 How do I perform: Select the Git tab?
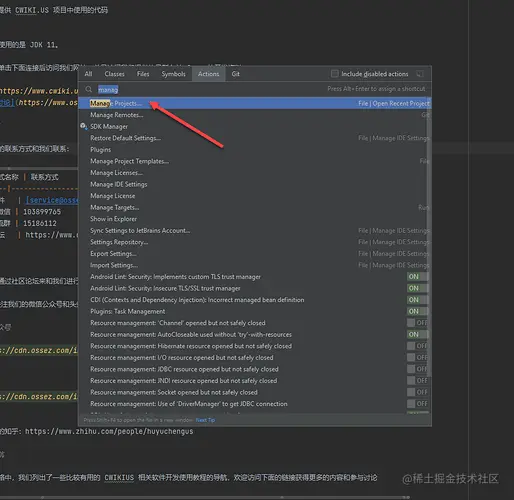236,74
